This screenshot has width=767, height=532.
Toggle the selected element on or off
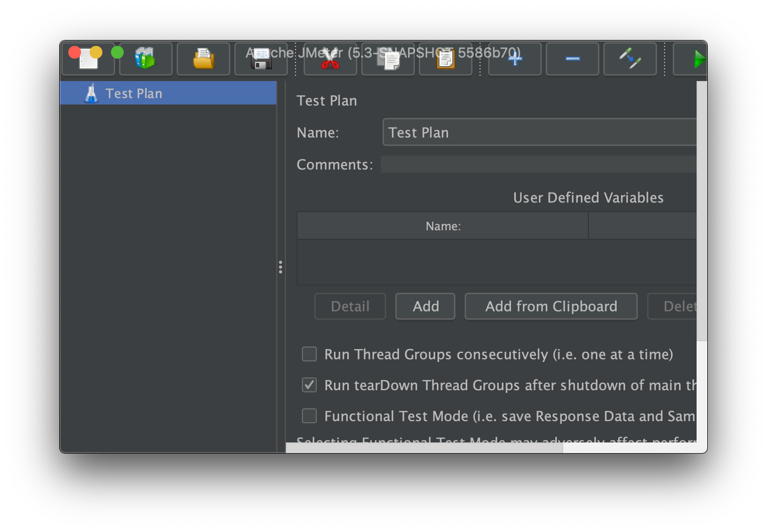630,59
